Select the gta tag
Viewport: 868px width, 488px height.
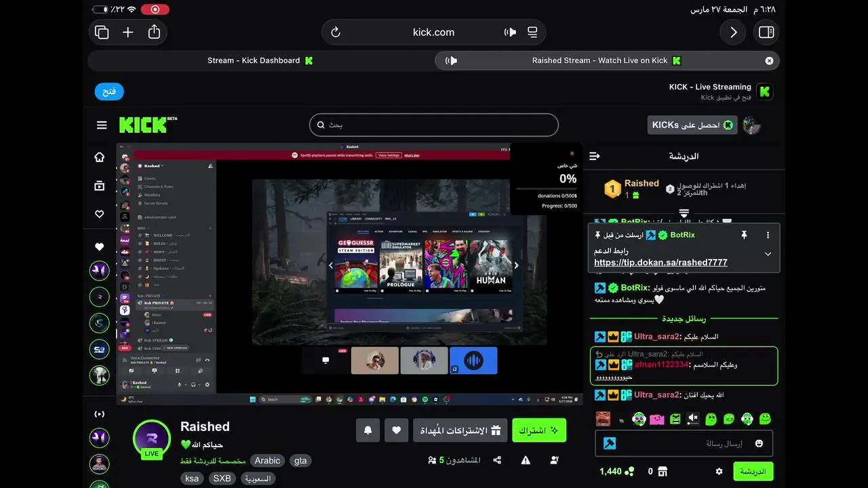[x=300, y=461]
